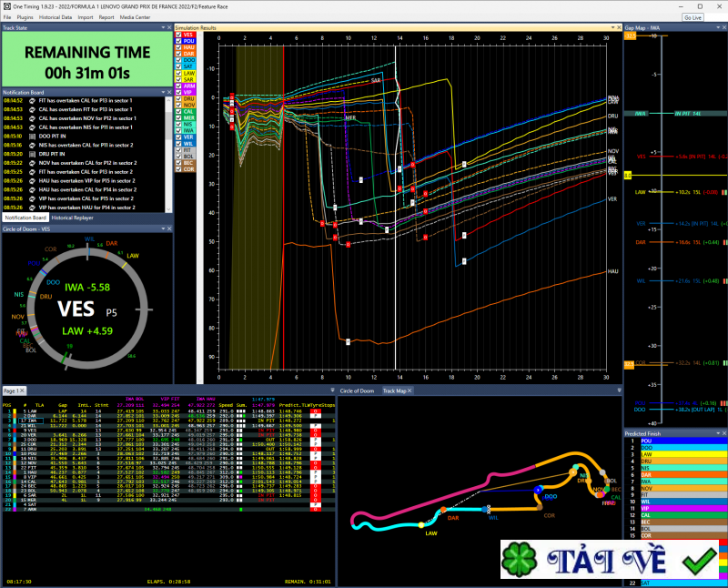Open the Report menu

[106, 17]
